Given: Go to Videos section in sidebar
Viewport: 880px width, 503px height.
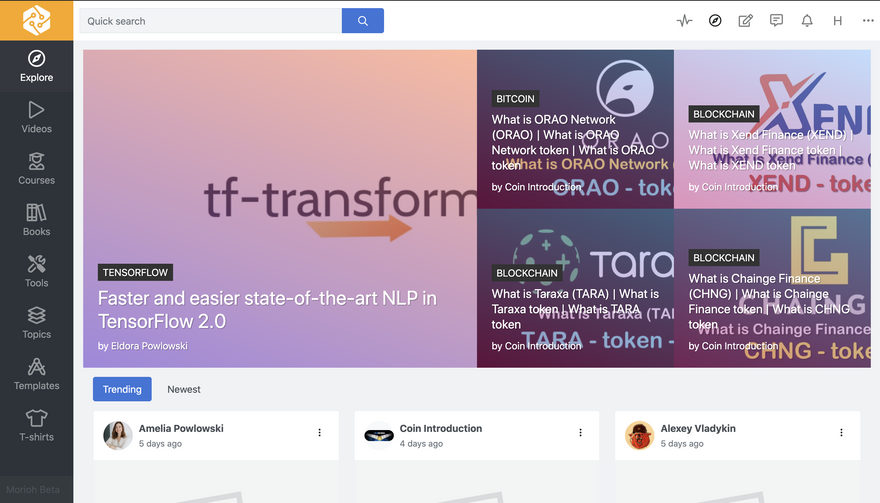Looking at the screenshot, I should (36, 116).
